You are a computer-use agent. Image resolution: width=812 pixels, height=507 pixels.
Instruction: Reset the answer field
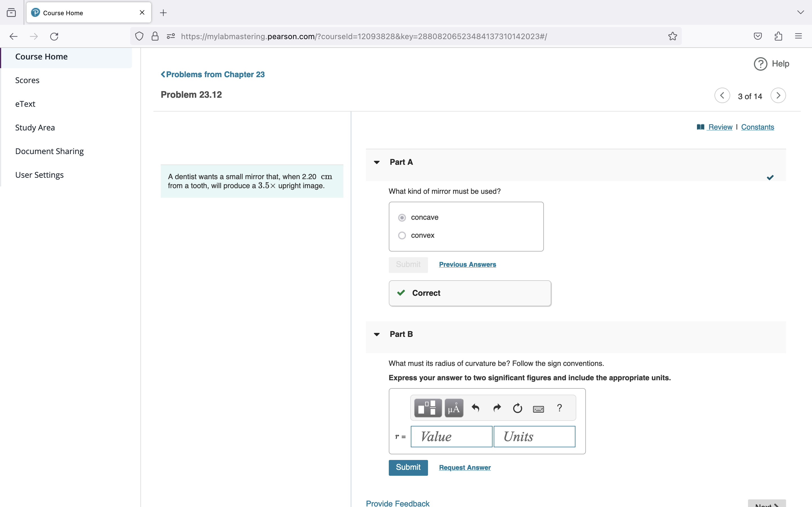click(x=517, y=408)
